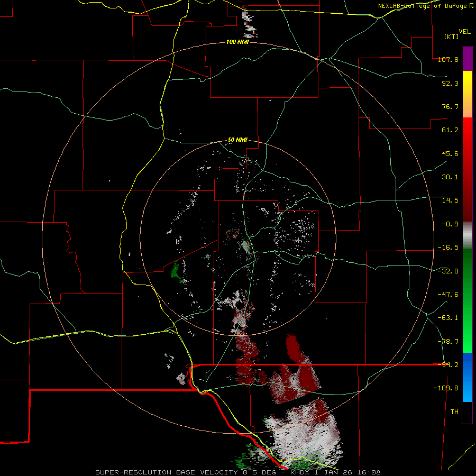Viewport: 476px width, 476px height.
Task: Click the green velocity patch west of the radar
Action: pos(176,271)
